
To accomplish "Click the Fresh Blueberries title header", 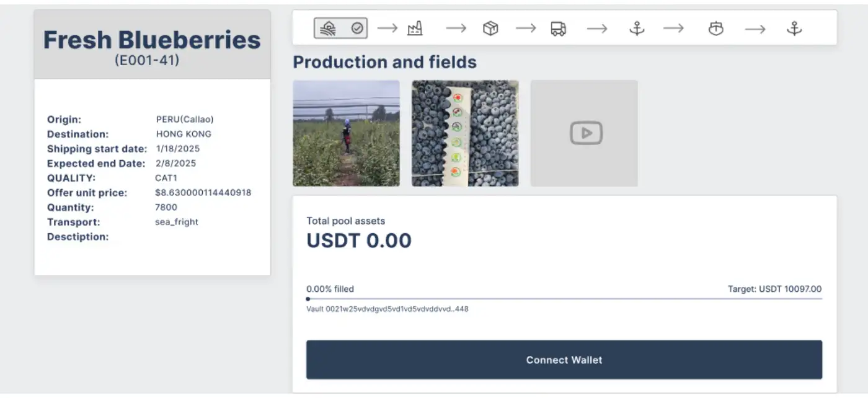I will [152, 40].
